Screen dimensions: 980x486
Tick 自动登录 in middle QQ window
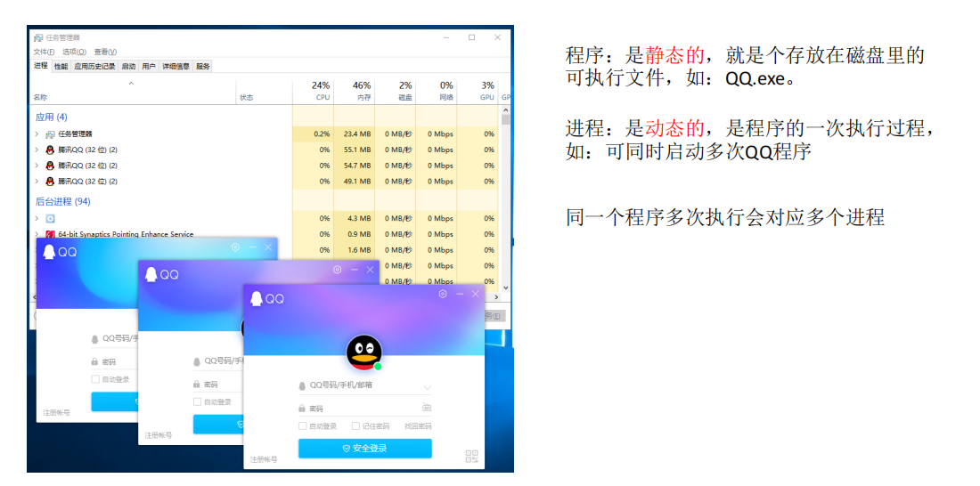[x=198, y=401]
